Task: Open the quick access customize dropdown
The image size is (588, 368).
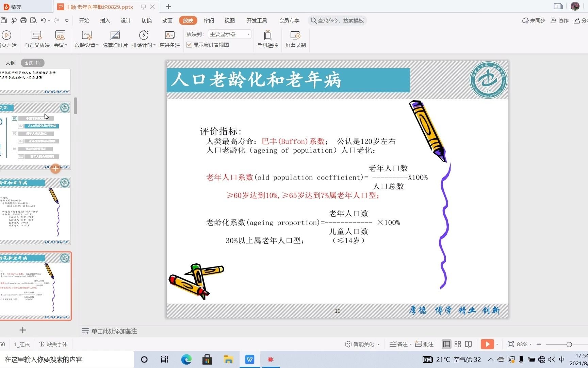Action: pos(67,20)
